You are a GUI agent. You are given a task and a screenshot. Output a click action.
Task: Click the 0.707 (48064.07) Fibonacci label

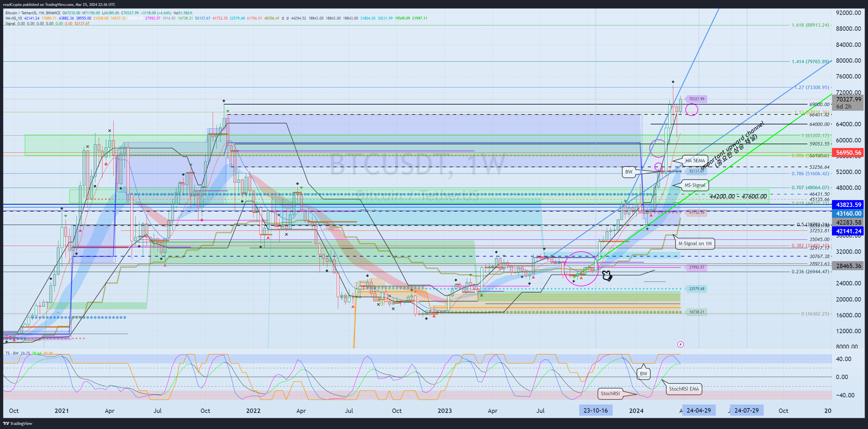pos(810,188)
